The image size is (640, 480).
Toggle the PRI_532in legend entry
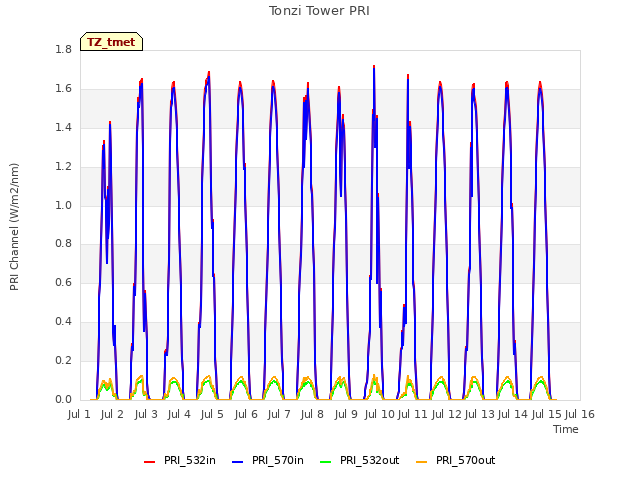pyautogui.click(x=180, y=460)
